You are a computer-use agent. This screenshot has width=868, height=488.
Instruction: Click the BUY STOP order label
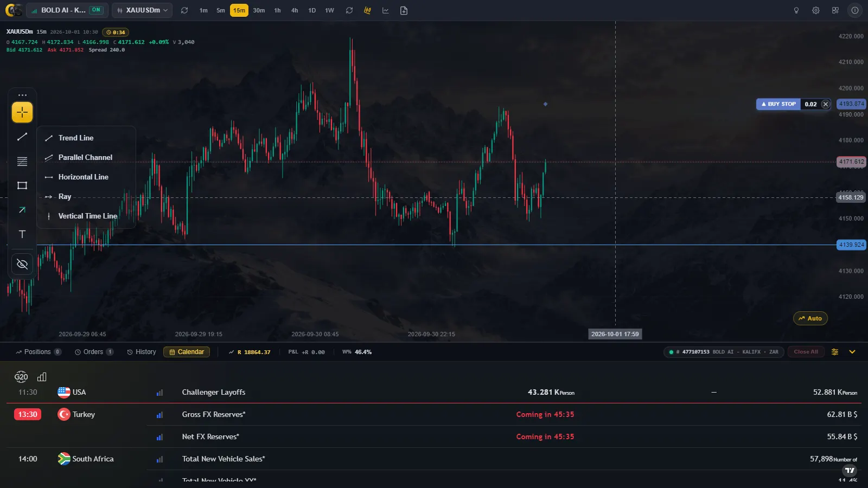(778, 104)
